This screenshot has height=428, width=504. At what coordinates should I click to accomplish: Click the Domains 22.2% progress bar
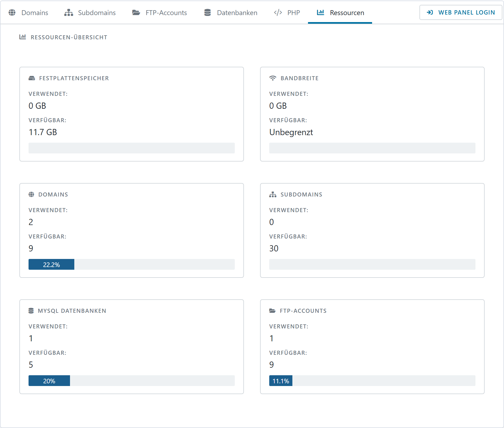132,264
